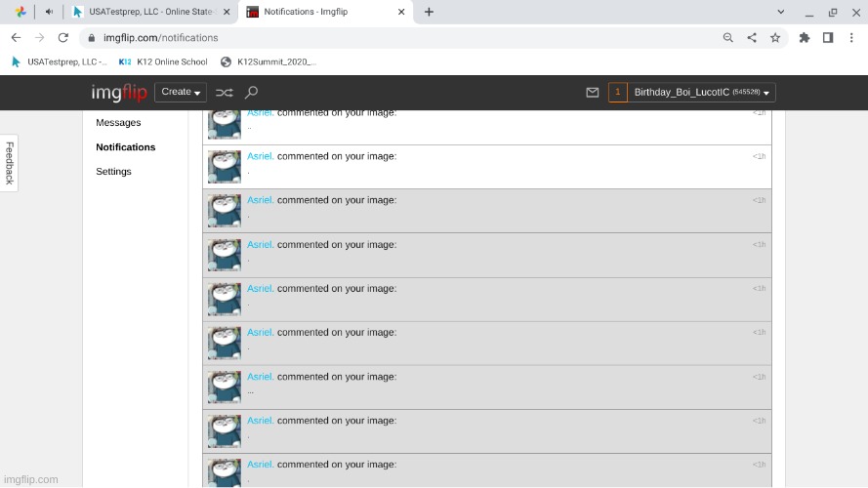Expand the Create dropdown menu
Image resolution: width=868 pixels, height=488 pixels.
coord(181,93)
